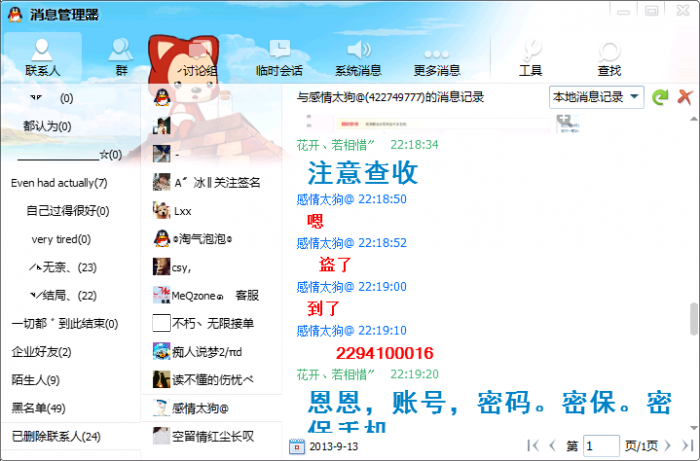Expand the Even had actually(7) group
700x461 pixels.
(59, 183)
